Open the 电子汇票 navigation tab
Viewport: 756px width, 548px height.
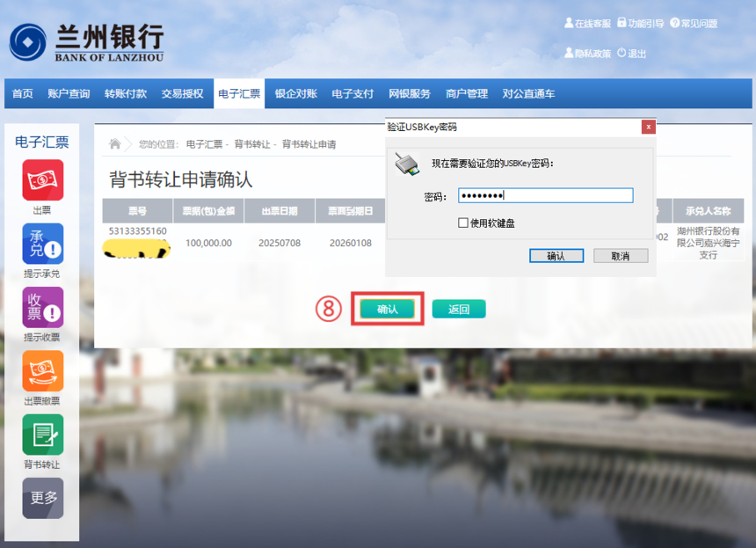pyautogui.click(x=239, y=93)
